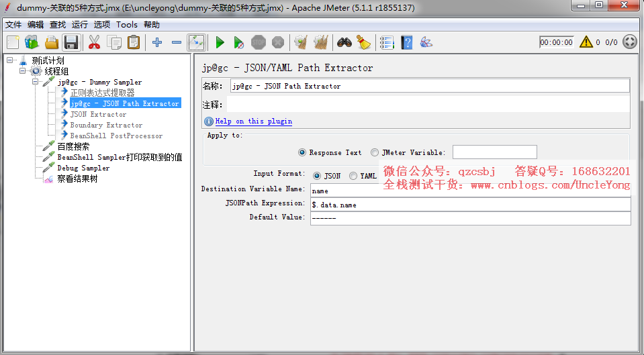The height and width of the screenshot is (355, 644).
Task: Select Boundary Extractor in the tree
Action: (106, 125)
